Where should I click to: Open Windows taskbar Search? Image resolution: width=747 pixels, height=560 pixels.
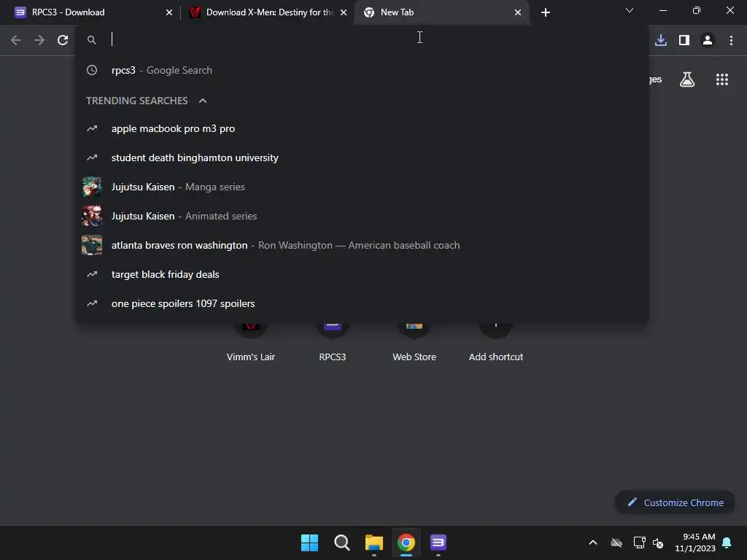point(341,542)
